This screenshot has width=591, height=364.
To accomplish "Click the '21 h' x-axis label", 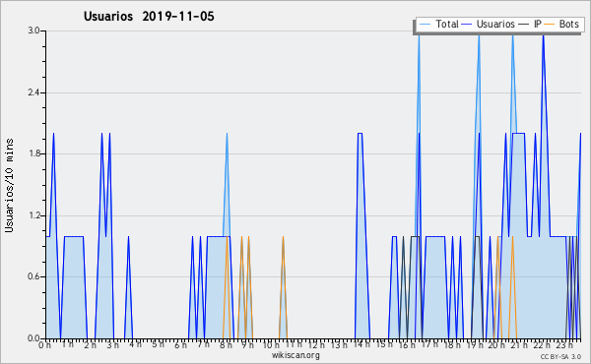I will pyautogui.click(x=520, y=345).
